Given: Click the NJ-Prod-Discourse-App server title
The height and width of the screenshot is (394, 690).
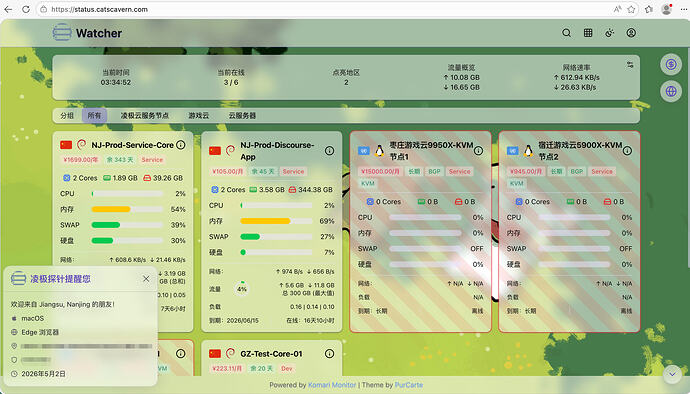Looking at the screenshot, I should coord(277,151).
